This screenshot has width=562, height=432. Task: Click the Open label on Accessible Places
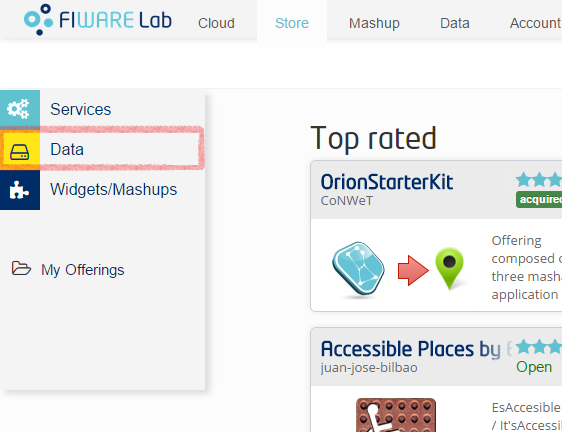534,367
